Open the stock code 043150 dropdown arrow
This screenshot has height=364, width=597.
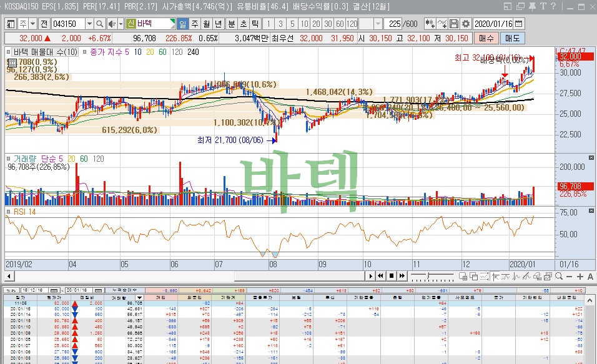point(89,24)
